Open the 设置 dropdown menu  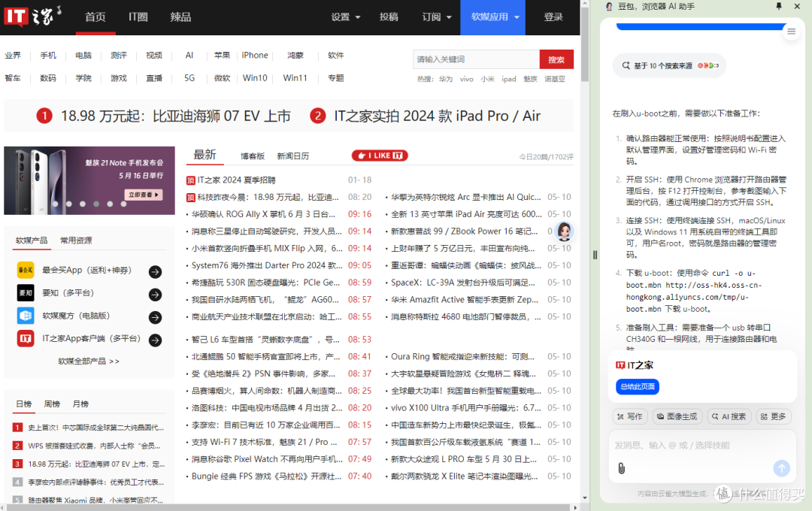coord(345,17)
